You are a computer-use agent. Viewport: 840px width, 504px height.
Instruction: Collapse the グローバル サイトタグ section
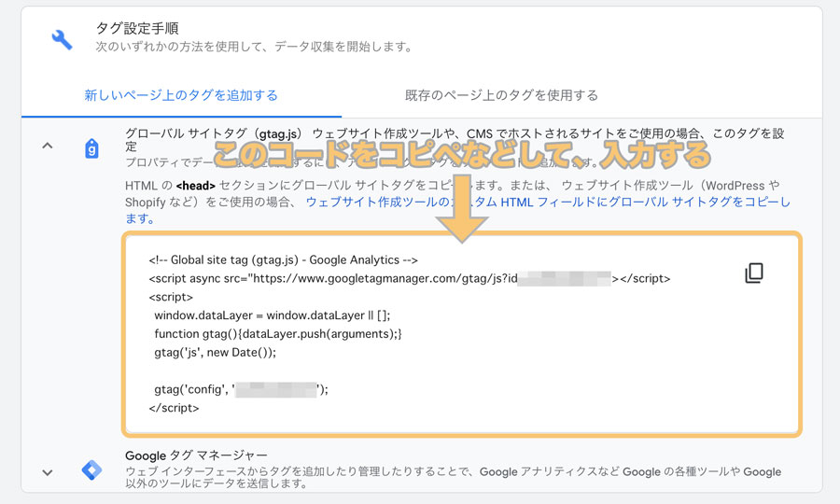point(48,146)
